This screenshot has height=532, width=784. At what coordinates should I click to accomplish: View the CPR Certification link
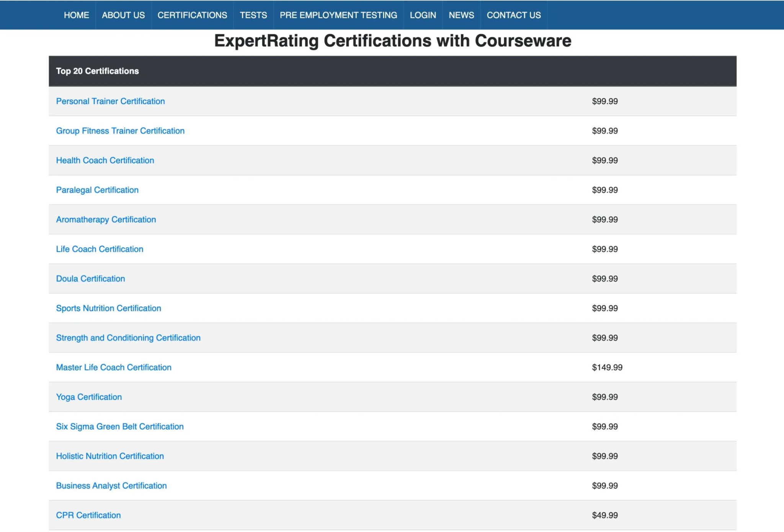click(x=88, y=515)
